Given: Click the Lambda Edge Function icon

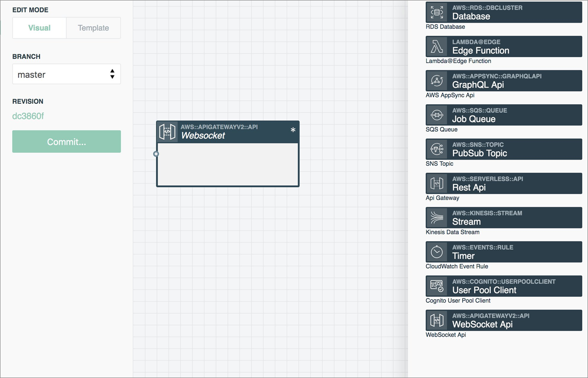Looking at the screenshot, I should point(437,46).
